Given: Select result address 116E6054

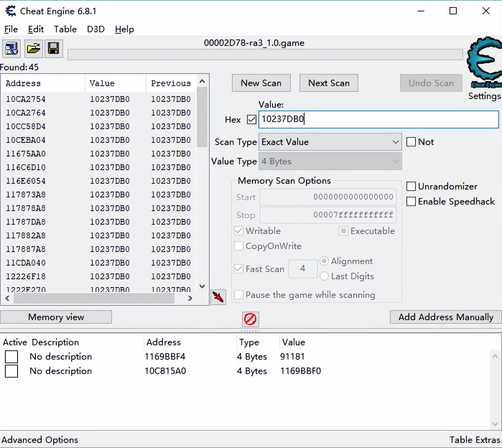Looking at the screenshot, I should 26,181.
